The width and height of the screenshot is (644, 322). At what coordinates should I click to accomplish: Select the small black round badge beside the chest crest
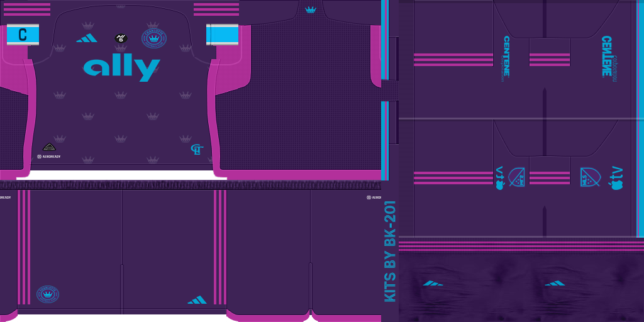click(121, 38)
